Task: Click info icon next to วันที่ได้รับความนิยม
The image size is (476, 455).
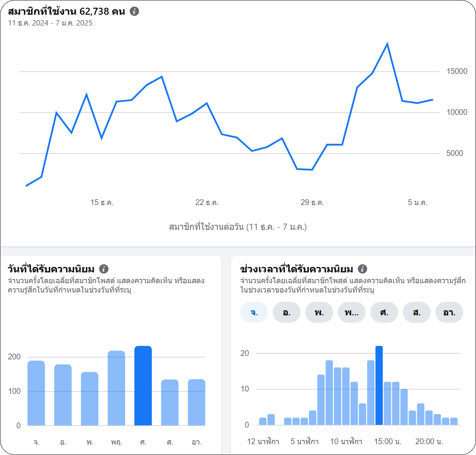Action: click(103, 269)
